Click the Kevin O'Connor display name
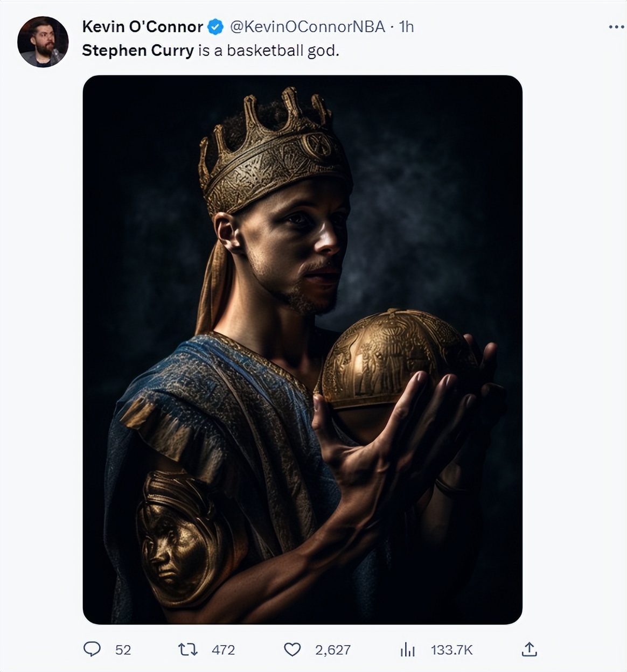 pyautogui.click(x=142, y=27)
